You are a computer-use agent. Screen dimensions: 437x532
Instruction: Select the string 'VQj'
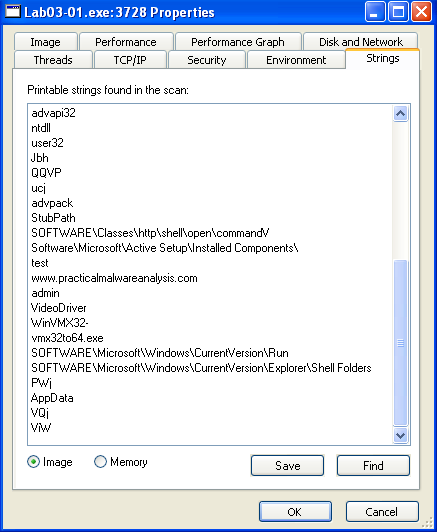(x=40, y=413)
